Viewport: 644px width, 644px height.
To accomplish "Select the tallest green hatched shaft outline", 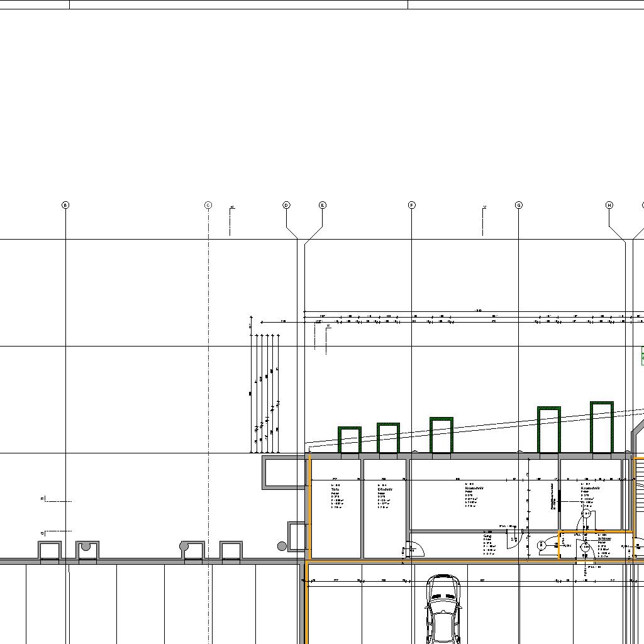I will (602, 427).
